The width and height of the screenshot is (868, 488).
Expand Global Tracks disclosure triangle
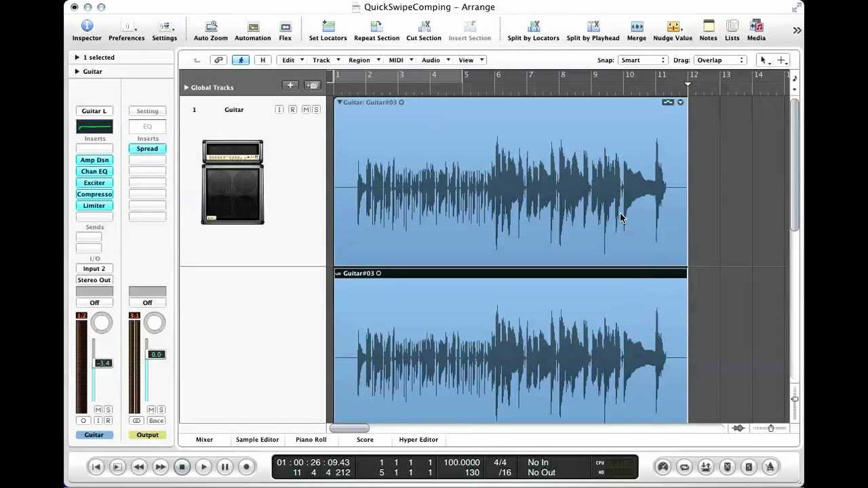click(186, 87)
